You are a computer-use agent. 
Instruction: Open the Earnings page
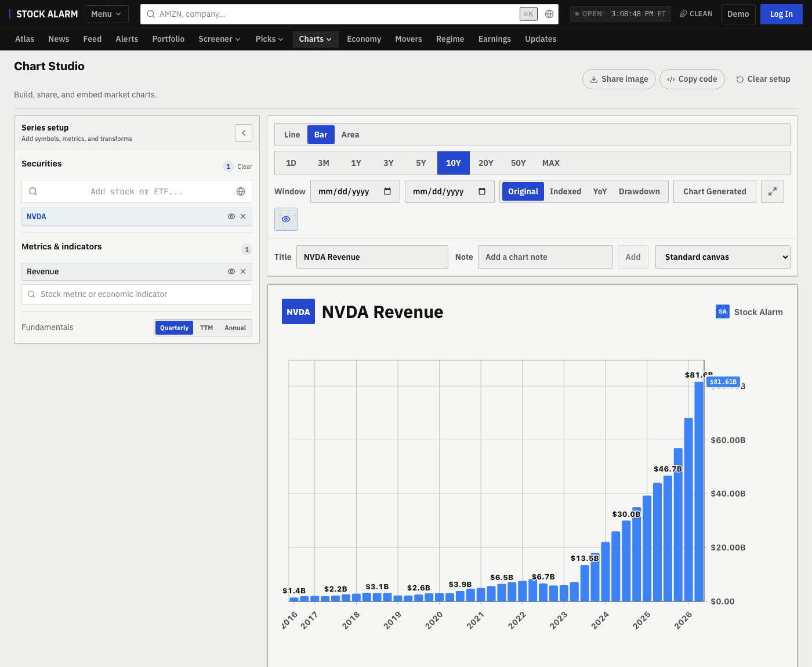495,39
